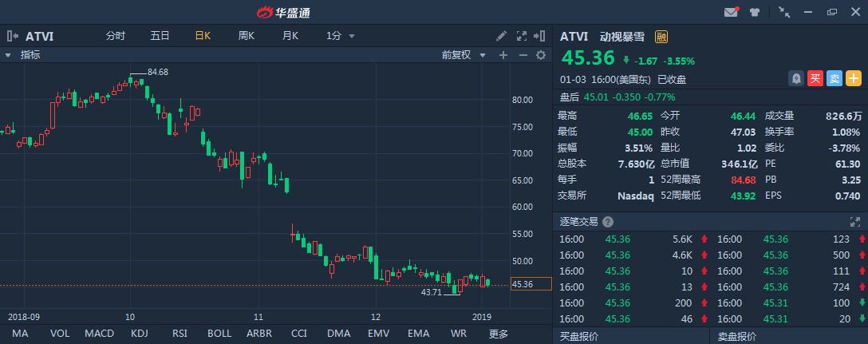Click the 成交量 value 826.6万
This screenshot has width=868, height=344.
click(x=844, y=117)
